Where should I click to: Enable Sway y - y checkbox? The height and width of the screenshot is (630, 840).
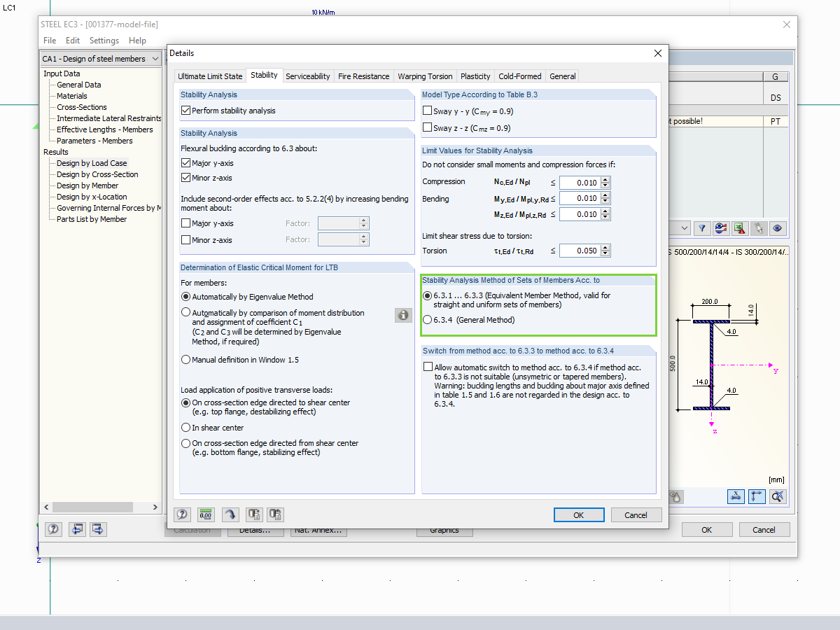(x=428, y=111)
